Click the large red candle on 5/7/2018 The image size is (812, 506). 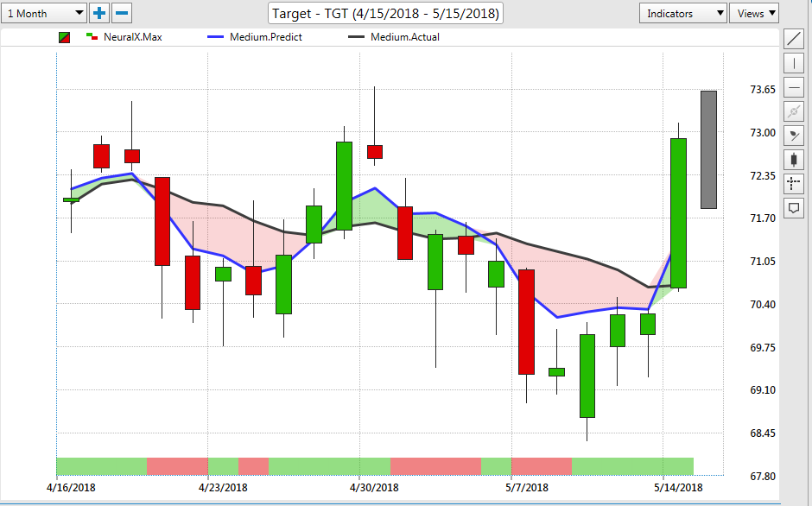pos(526,321)
